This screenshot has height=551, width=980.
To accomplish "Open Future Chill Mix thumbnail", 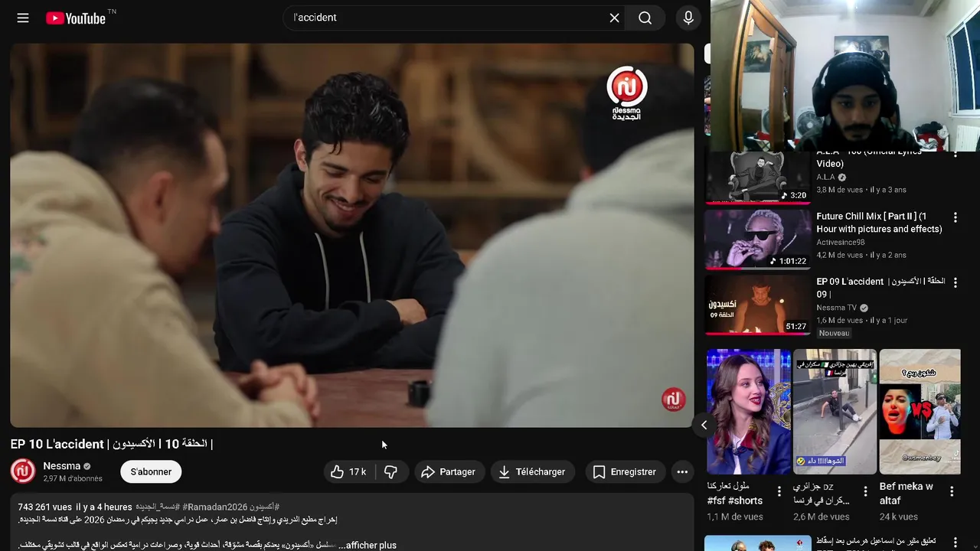I will click(757, 240).
